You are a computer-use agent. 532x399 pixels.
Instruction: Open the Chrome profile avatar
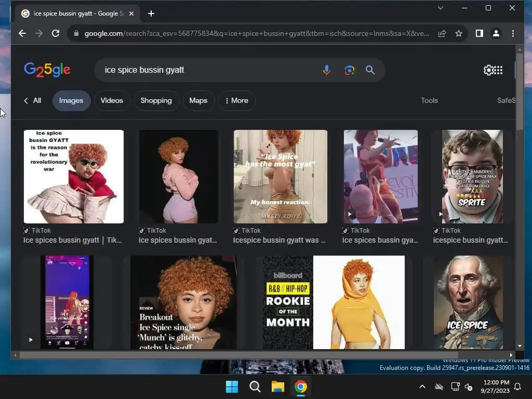point(496,33)
